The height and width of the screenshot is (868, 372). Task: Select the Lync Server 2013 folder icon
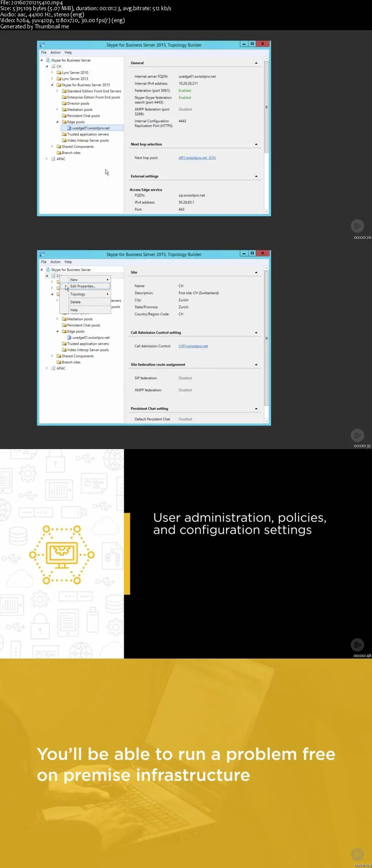tap(59, 79)
